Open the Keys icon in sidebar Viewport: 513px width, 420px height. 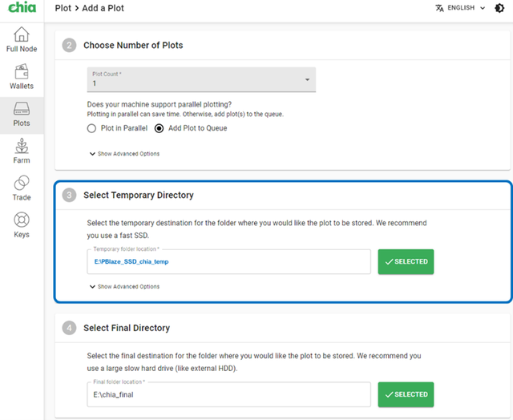22,220
